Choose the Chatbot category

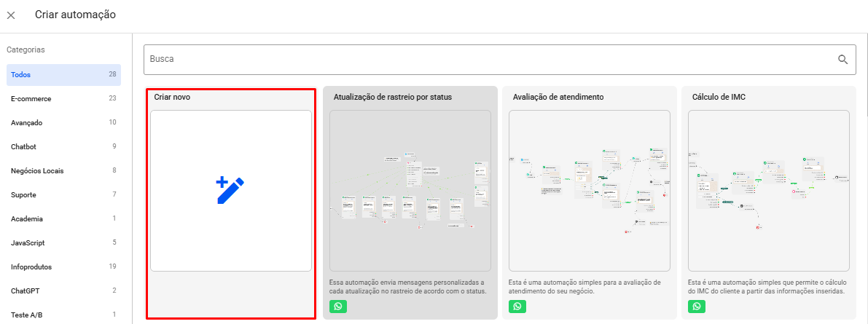point(63,147)
